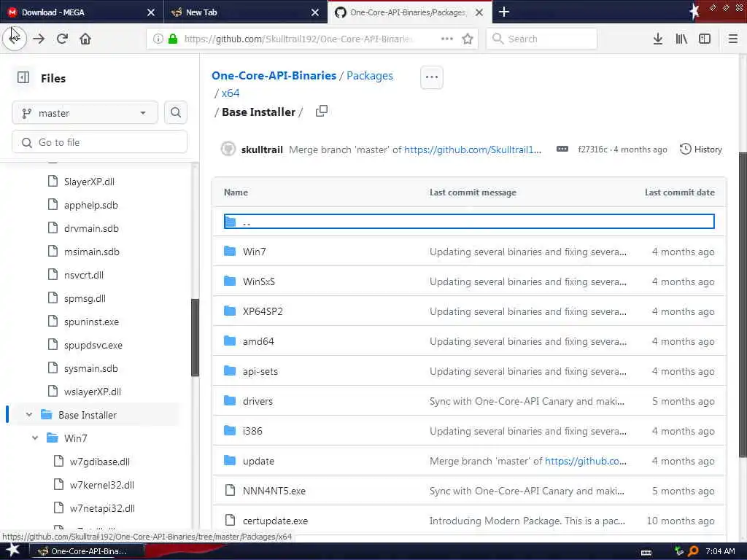
Task: Select w7kernel32.dll in the file tree
Action: [x=102, y=485]
